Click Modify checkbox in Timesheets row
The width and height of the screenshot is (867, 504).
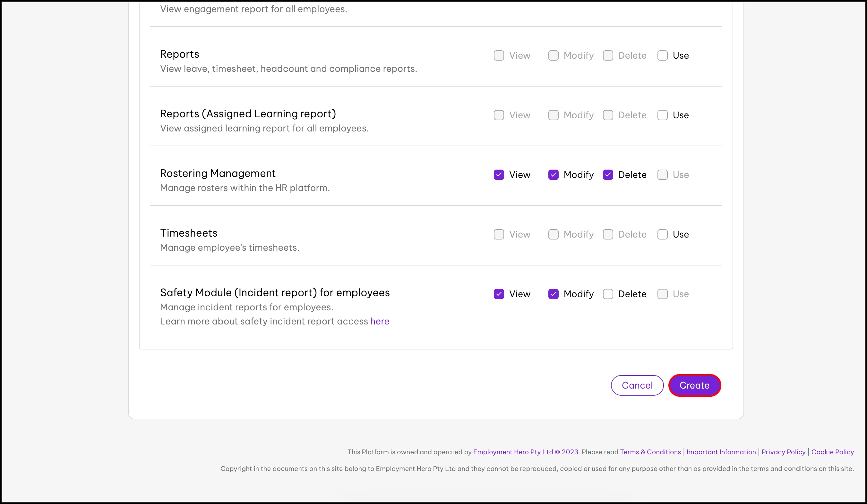[x=553, y=234]
